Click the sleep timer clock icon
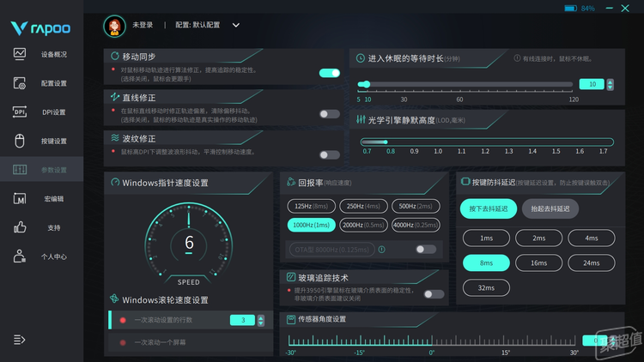 (360, 58)
